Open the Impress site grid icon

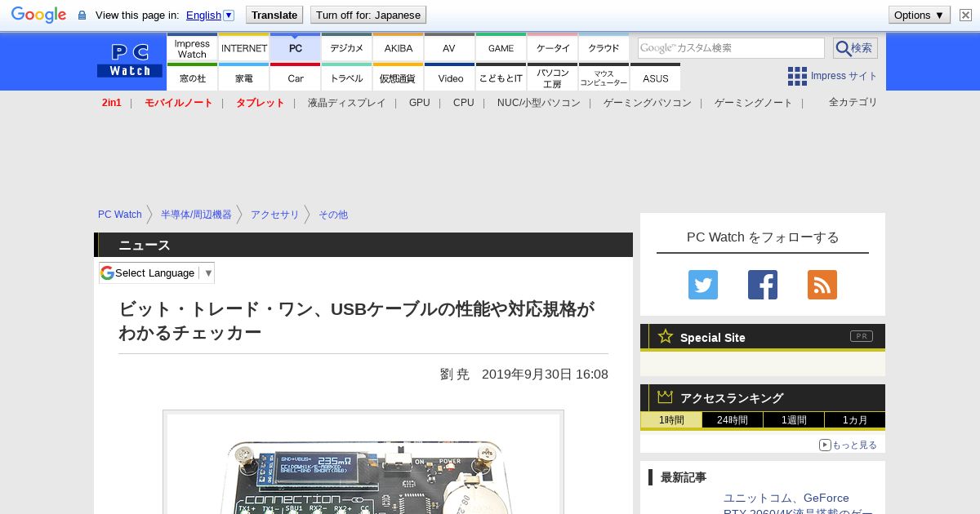coord(797,76)
